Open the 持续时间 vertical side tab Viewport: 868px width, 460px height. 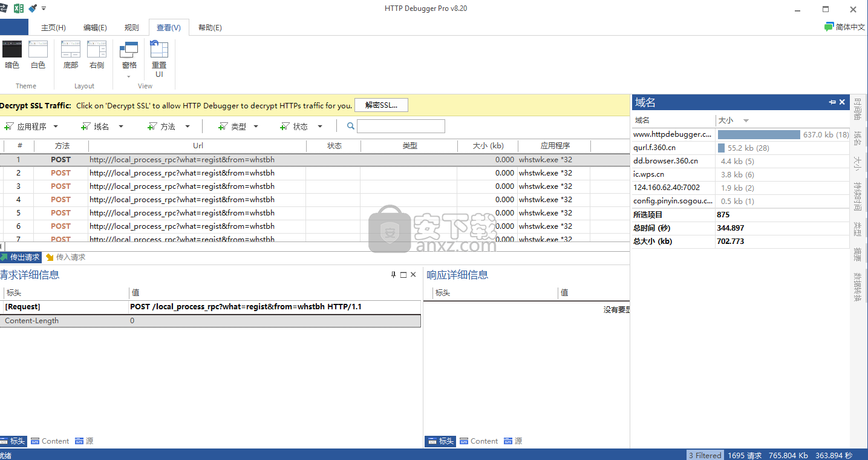858,195
